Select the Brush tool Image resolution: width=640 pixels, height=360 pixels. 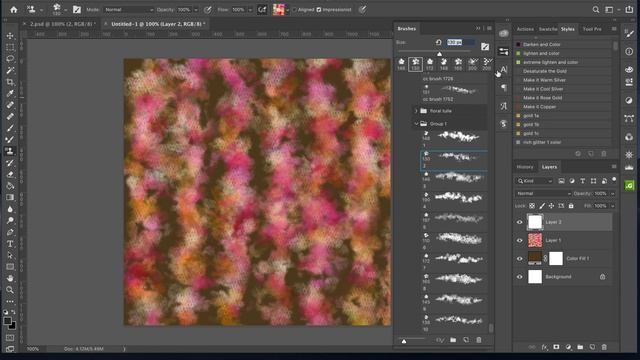(x=10, y=128)
